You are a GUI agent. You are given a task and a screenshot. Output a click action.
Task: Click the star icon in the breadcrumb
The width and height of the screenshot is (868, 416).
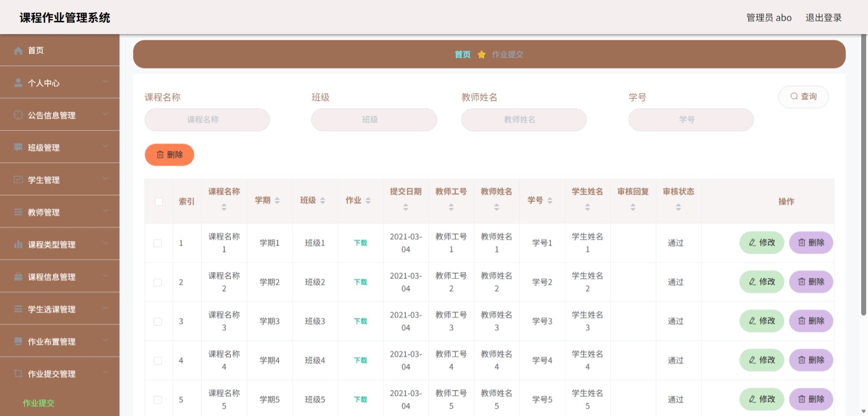tap(482, 54)
